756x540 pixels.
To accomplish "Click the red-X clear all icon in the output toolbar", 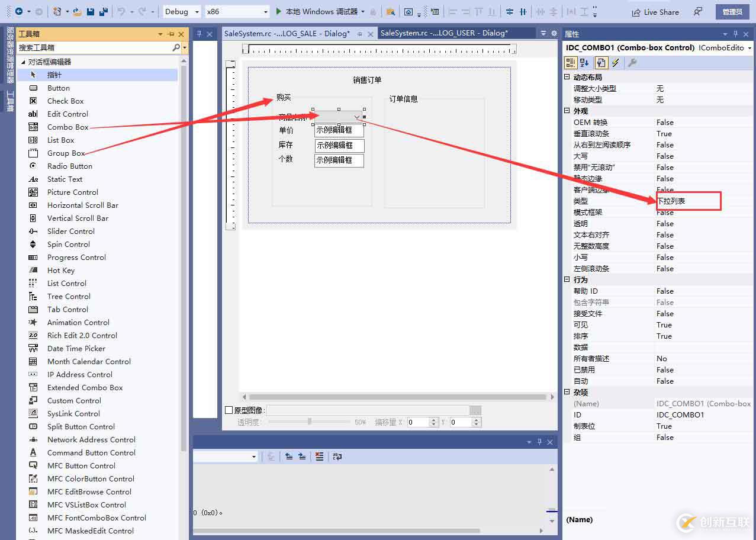I will 320,457.
